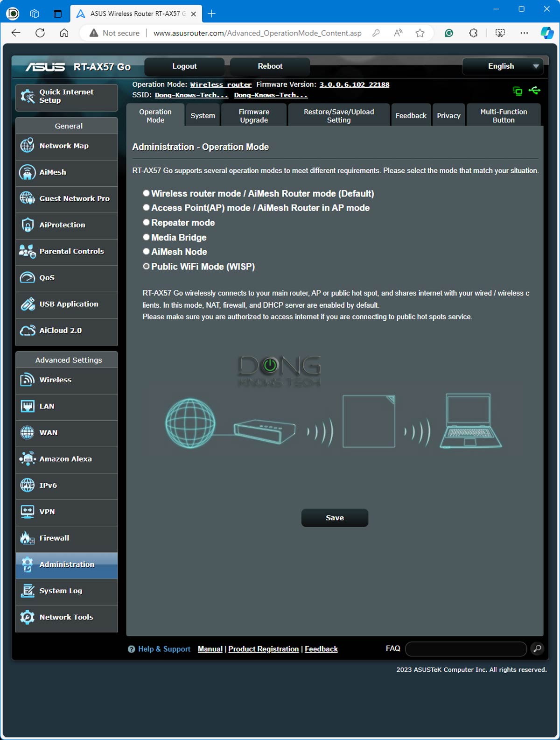Click the green network clients status icon
560x740 pixels.
pyautogui.click(x=518, y=91)
